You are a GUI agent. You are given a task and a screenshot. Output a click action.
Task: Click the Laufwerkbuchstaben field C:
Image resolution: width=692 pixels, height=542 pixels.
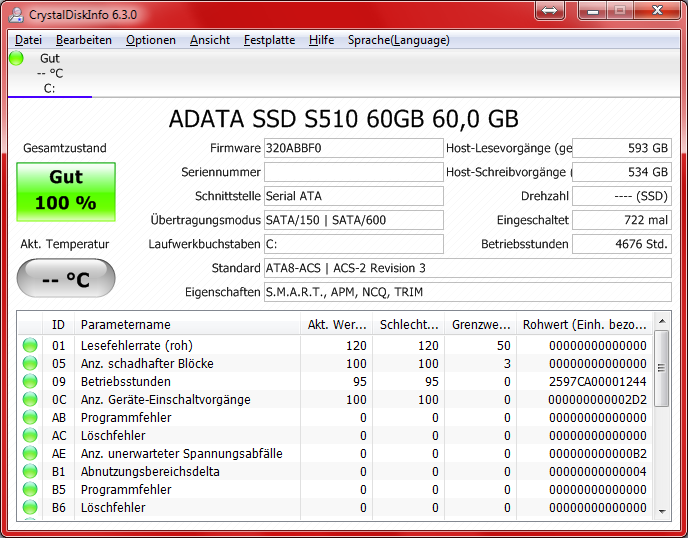(x=354, y=244)
